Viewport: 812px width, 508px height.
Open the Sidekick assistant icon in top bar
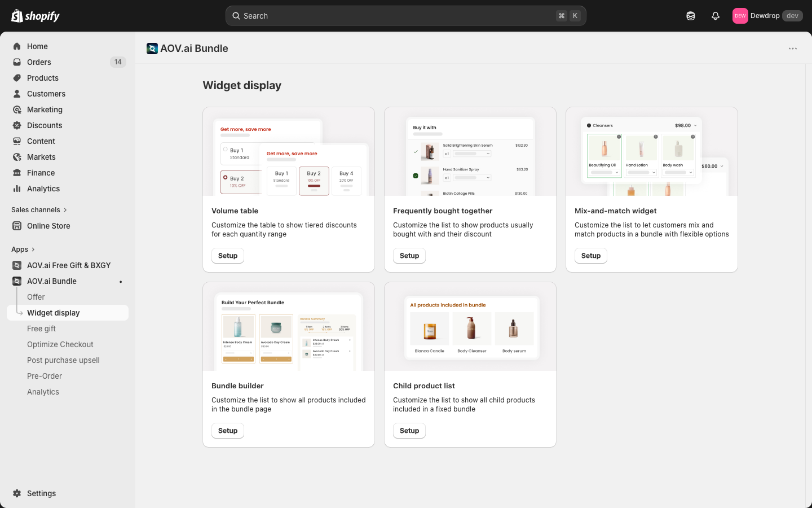691,16
